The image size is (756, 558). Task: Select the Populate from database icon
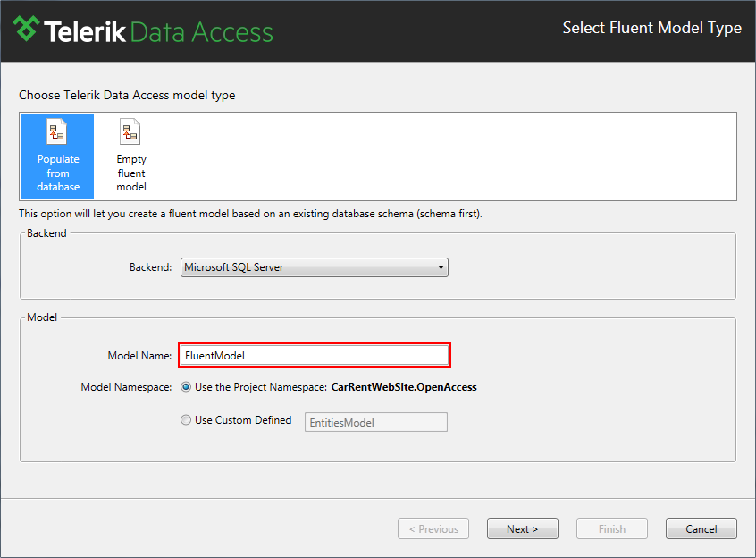(56, 131)
